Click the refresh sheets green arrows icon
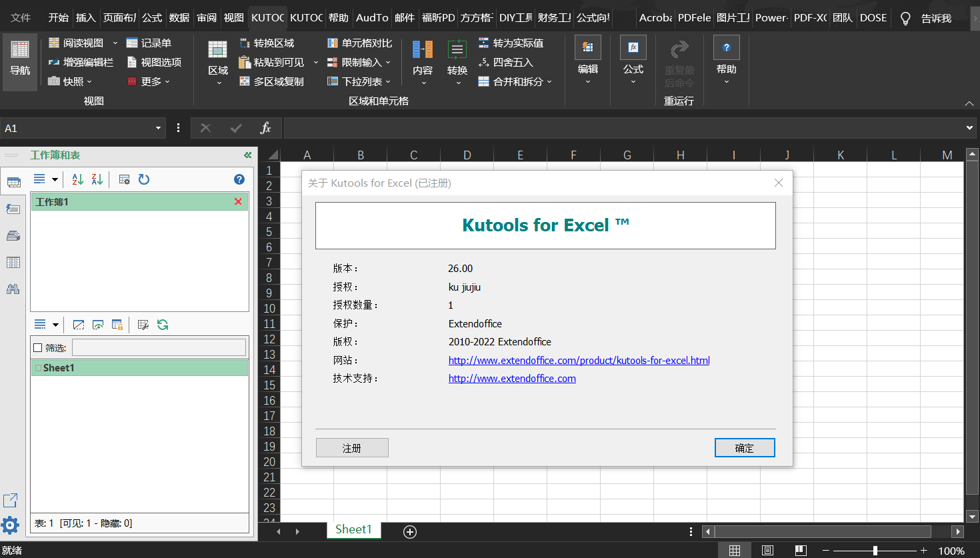 (163, 325)
